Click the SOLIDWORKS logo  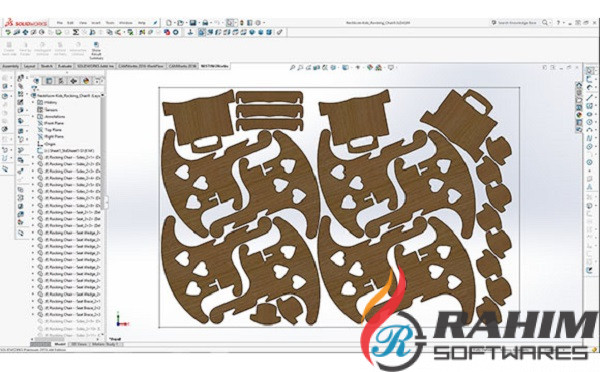click(x=26, y=23)
